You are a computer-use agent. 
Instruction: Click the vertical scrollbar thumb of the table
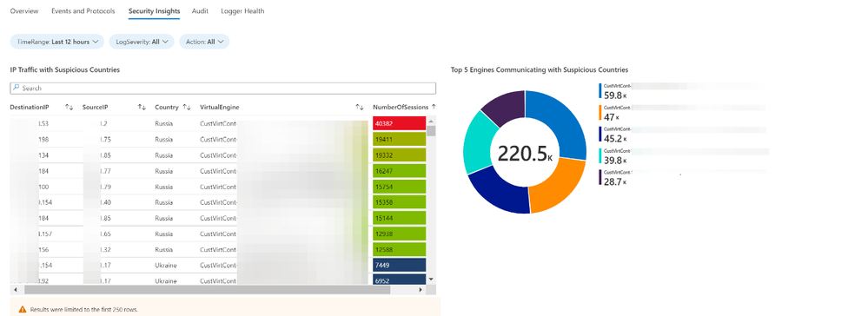431,130
